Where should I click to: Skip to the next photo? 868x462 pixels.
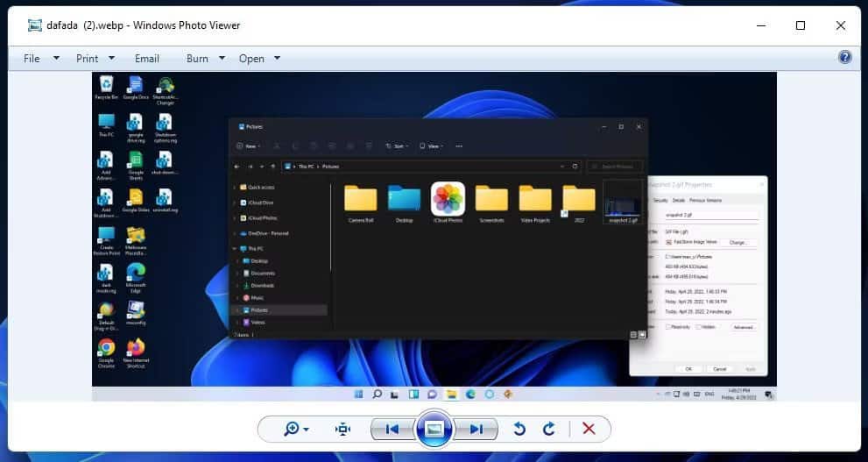[x=476, y=429]
